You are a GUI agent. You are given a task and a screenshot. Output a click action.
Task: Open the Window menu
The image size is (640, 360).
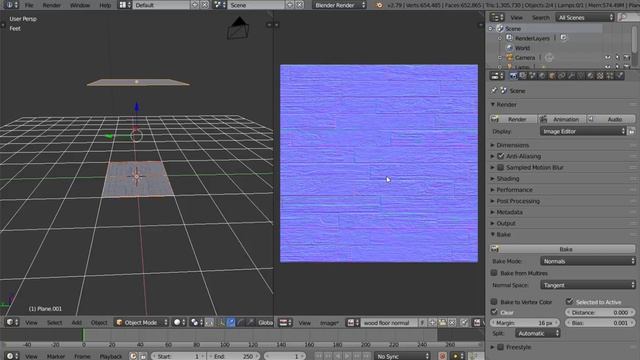[x=80, y=5]
